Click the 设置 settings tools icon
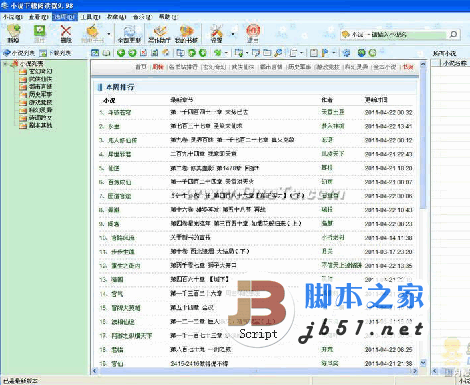470x385 pixels. point(217,33)
